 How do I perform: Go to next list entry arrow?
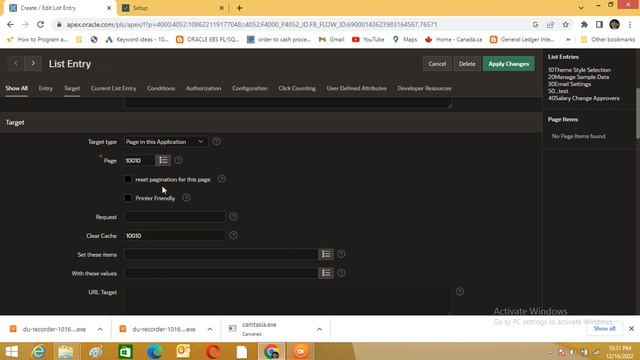33,64
